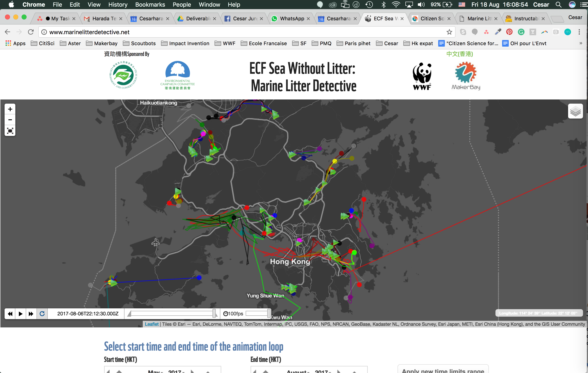
Task: Open the Grammarly extension
Action: point(521,32)
